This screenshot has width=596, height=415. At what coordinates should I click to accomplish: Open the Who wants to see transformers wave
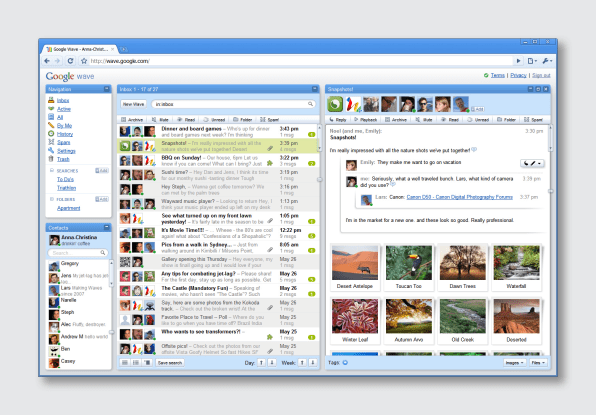click(218, 334)
